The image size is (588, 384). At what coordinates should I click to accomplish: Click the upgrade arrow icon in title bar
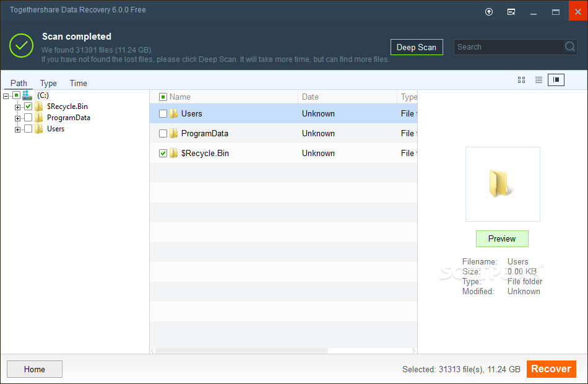(x=488, y=12)
